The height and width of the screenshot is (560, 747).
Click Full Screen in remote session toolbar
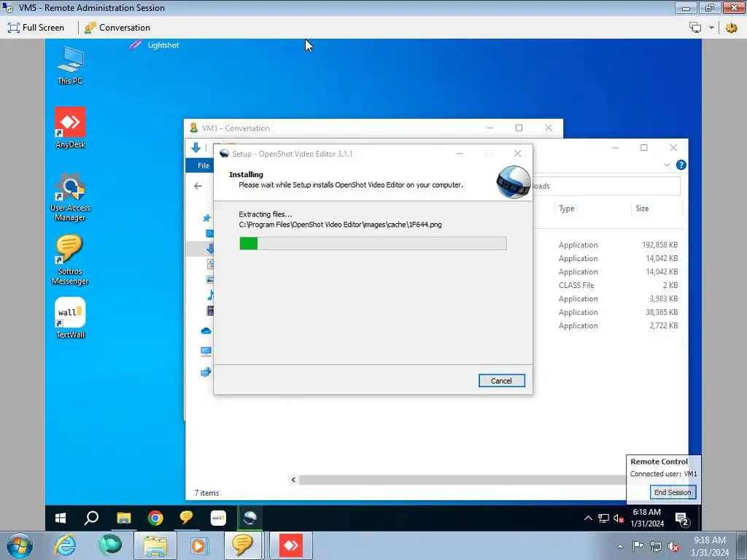point(36,28)
